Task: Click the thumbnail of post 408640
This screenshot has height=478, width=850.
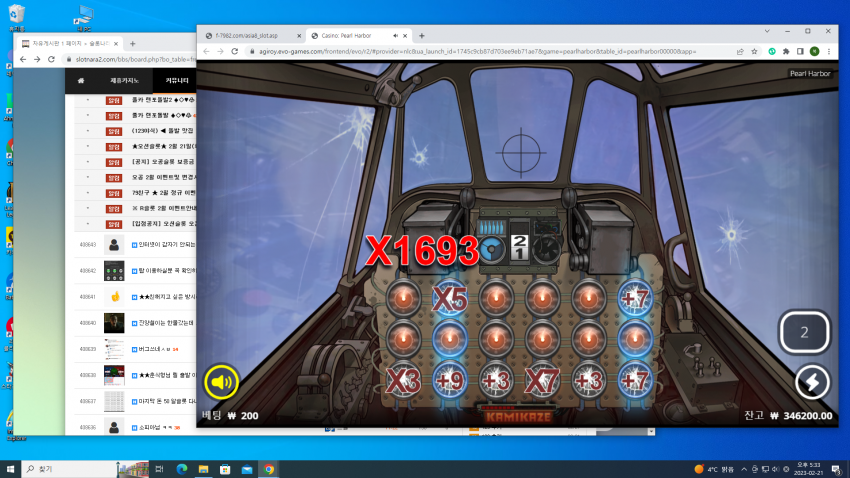Action: [x=114, y=323]
